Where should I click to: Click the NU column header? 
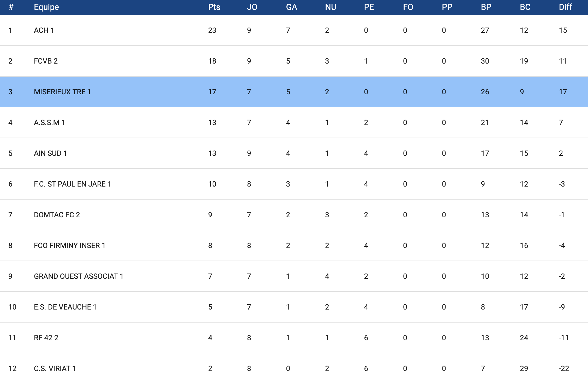point(331,7)
